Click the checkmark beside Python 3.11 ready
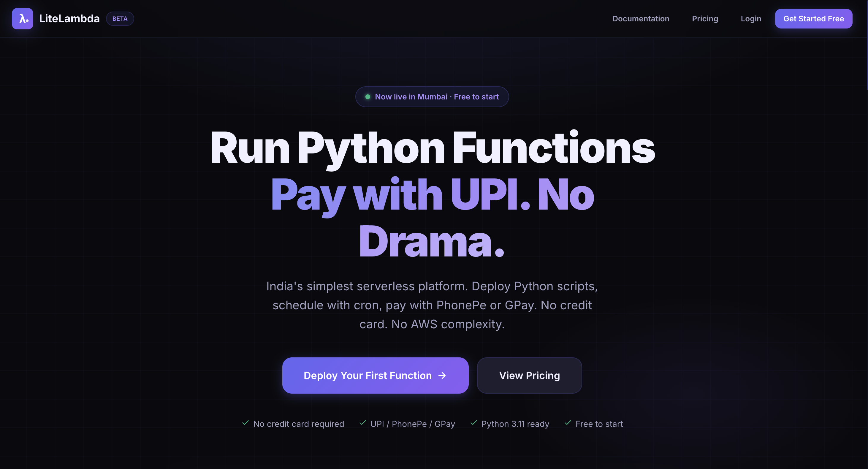The height and width of the screenshot is (469, 868). 473,423
